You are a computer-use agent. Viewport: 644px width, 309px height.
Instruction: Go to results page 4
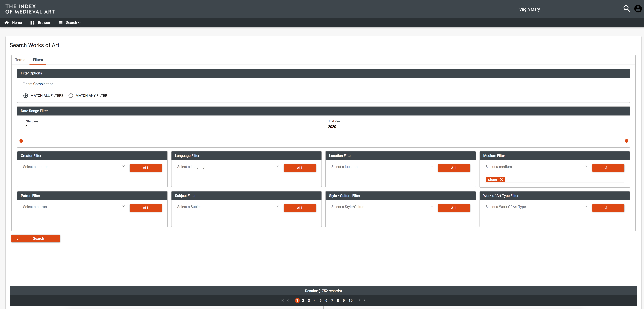coord(314,300)
